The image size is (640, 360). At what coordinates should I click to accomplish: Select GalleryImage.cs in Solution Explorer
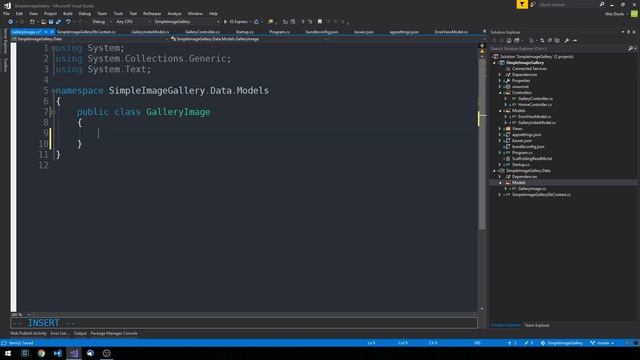point(532,189)
